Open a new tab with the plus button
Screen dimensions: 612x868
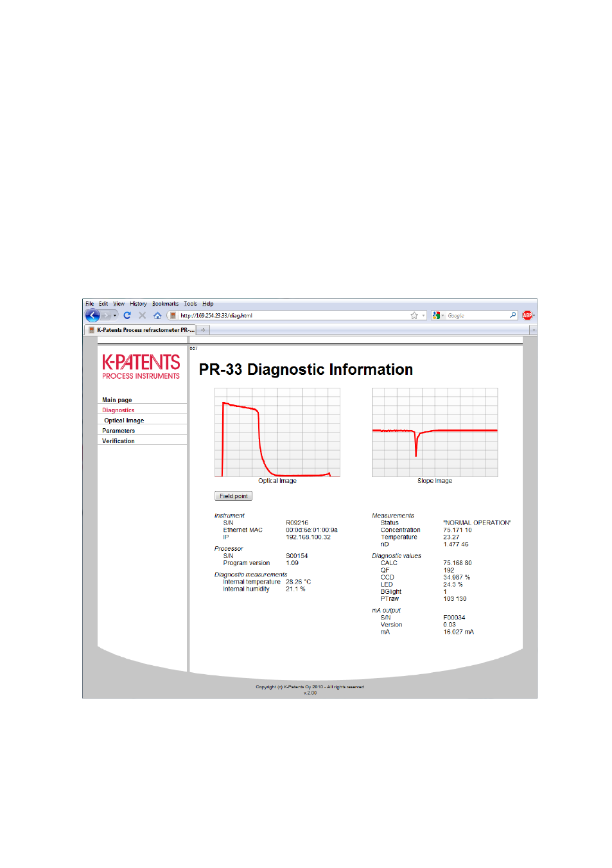203,330
